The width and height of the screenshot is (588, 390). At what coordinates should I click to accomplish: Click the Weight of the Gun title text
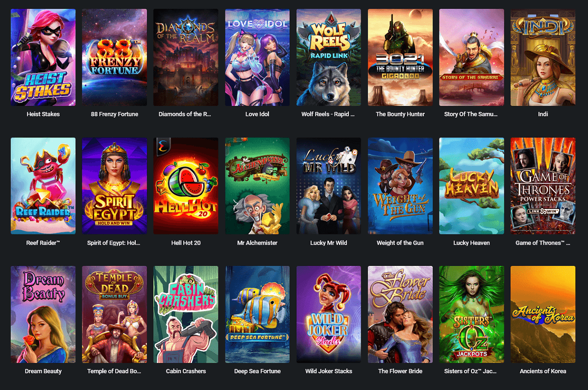coord(400,243)
